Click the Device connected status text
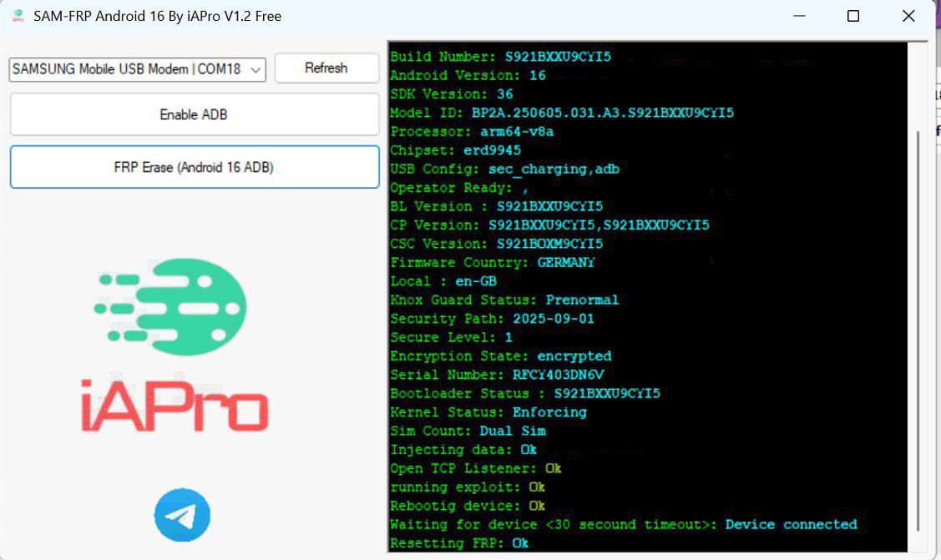 [x=791, y=524]
